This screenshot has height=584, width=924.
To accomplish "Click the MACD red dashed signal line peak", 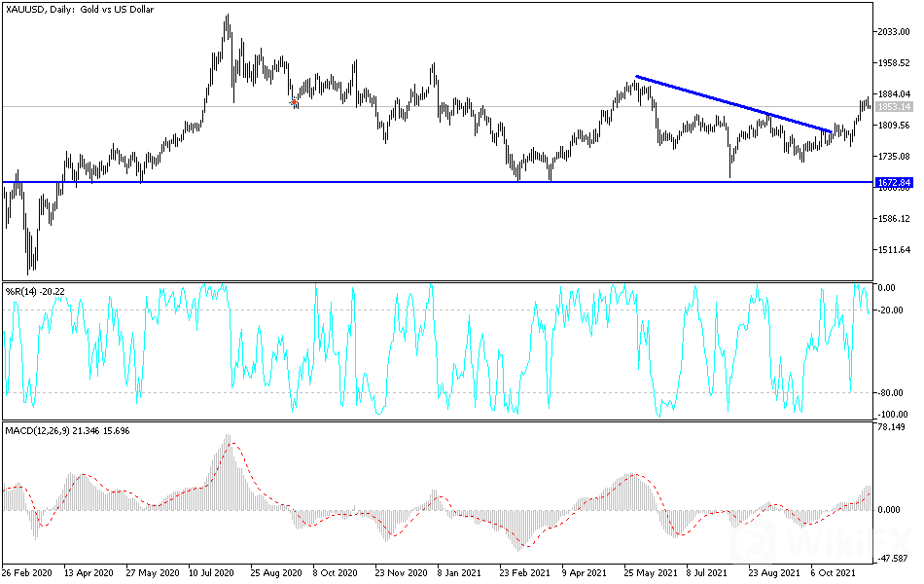I will (x=232, y=443).
